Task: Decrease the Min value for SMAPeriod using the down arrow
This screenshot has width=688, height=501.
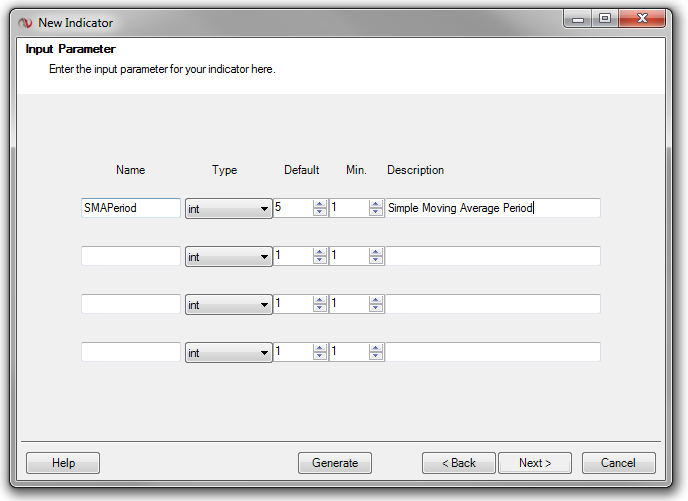Action: tap(376, 212)
